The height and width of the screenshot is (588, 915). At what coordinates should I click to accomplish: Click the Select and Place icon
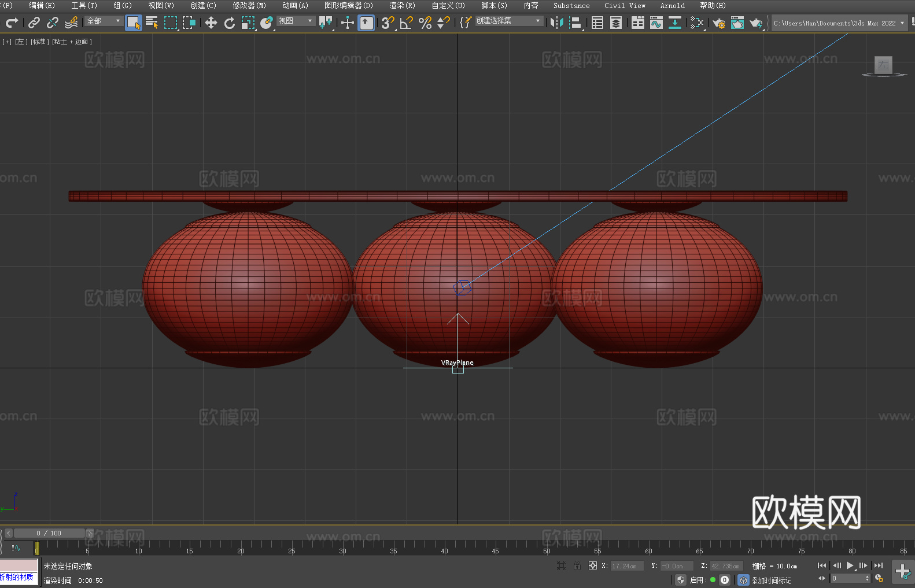(x=267, y=23)
